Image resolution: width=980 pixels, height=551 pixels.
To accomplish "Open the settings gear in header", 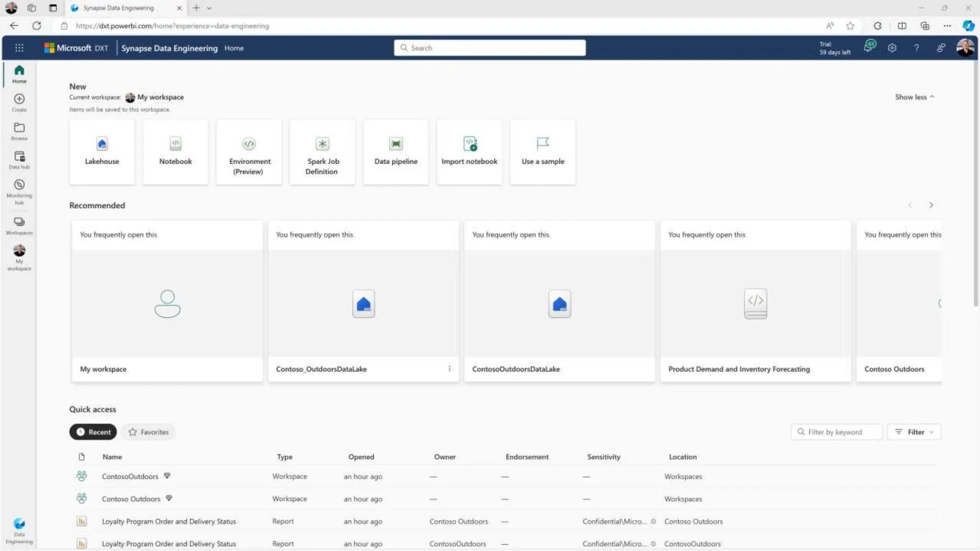I will click(x=892, y=48).
